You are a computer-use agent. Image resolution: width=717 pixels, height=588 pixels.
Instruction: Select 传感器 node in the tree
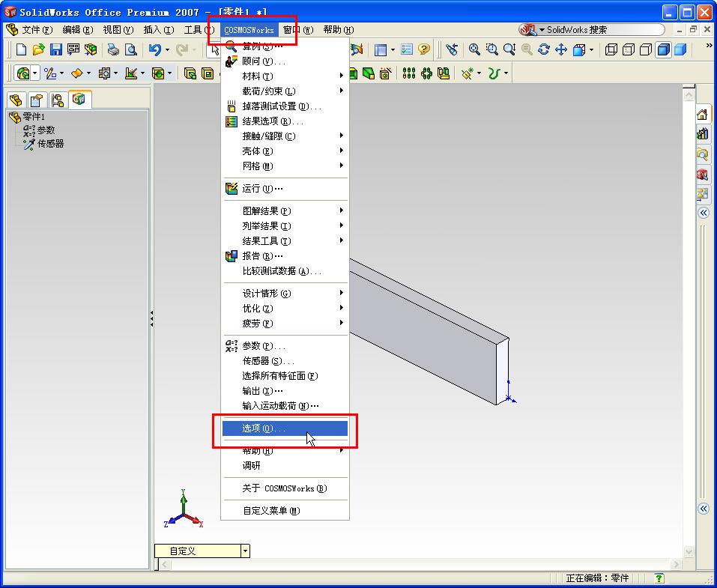point(44,144)
